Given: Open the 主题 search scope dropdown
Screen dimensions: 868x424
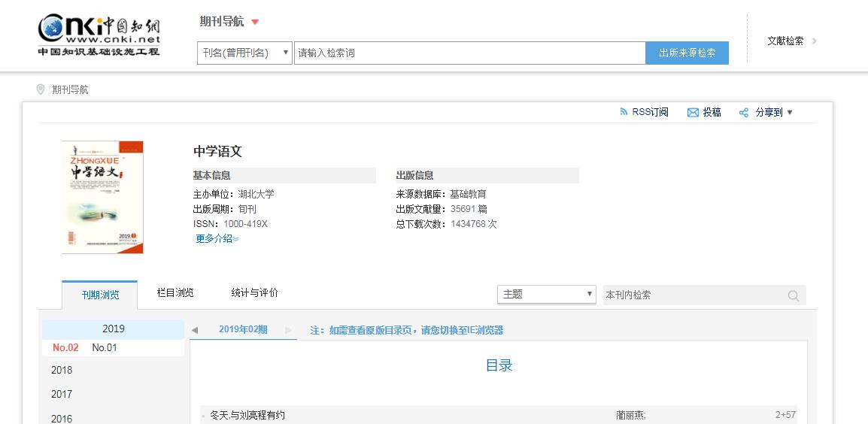Looking at the screenshot, I should (546, 295).
